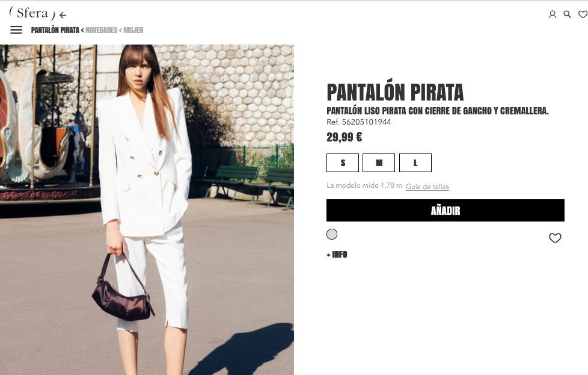Open the Guía de tallas link
The height and width of the screenshot is (375, 588).
427,187
